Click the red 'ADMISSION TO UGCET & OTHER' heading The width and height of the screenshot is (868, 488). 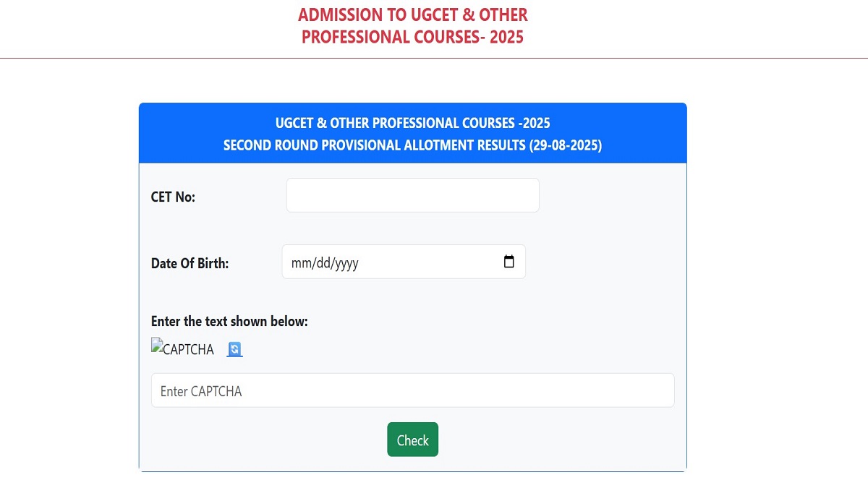tap(412, 14)
